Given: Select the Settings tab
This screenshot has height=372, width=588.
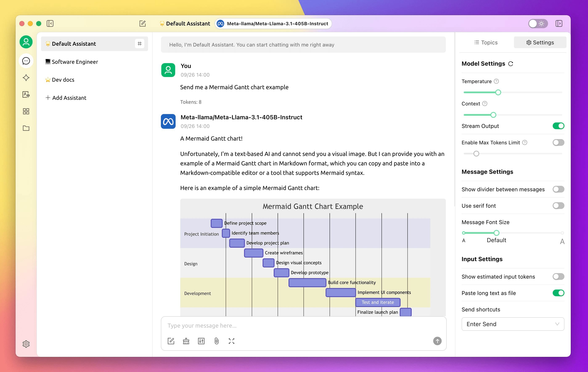Looking at the screenshot, I should click(x=540, y=42).
